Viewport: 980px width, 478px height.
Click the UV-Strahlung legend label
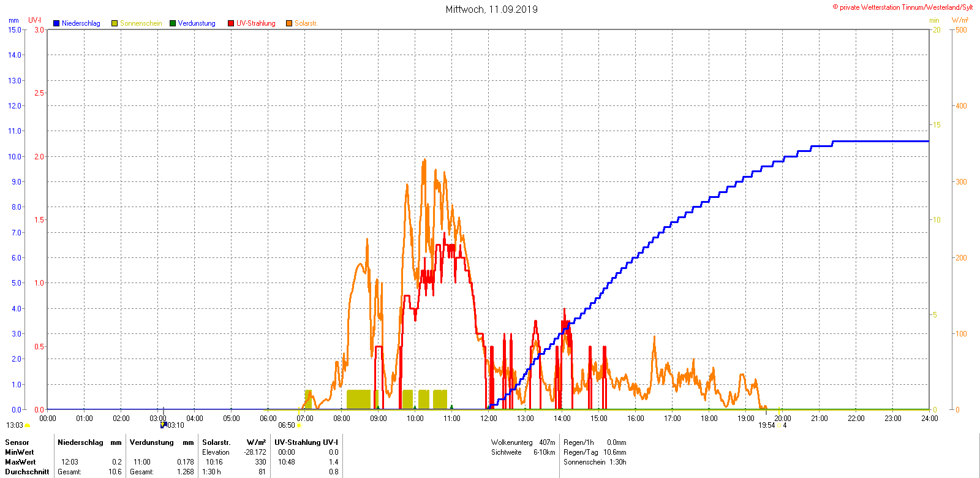pos(256,23)
